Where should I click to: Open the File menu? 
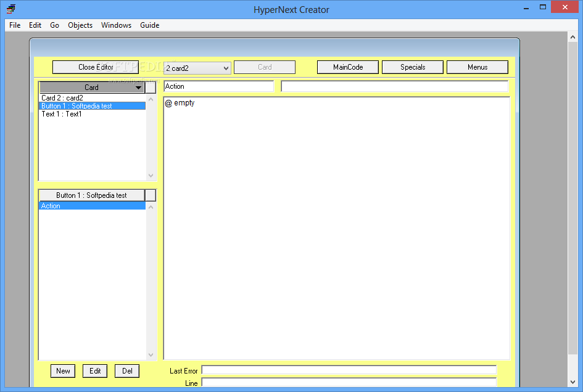(15, 25)
